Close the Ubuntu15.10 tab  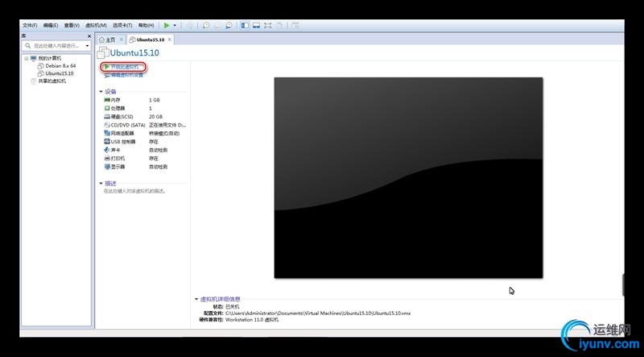pos(170,39)
